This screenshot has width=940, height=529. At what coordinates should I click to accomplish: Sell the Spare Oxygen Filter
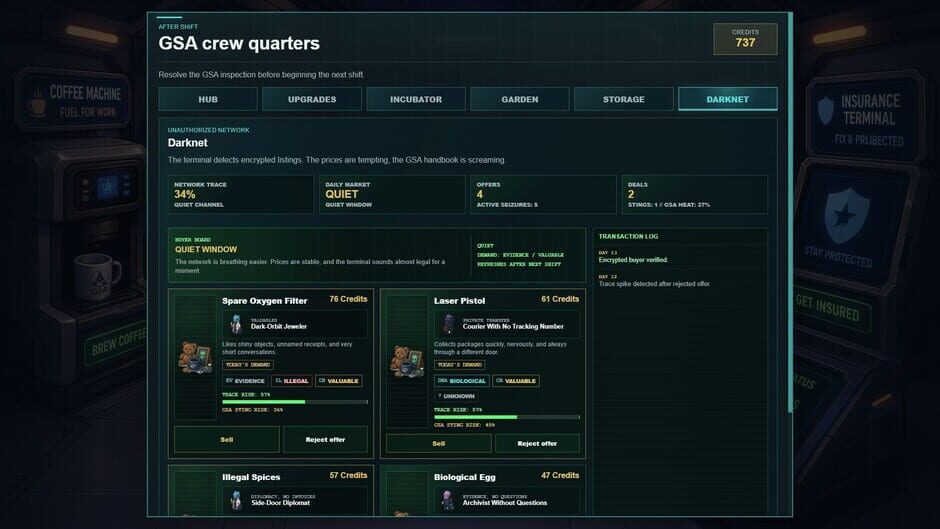click(x=227, y=440)
